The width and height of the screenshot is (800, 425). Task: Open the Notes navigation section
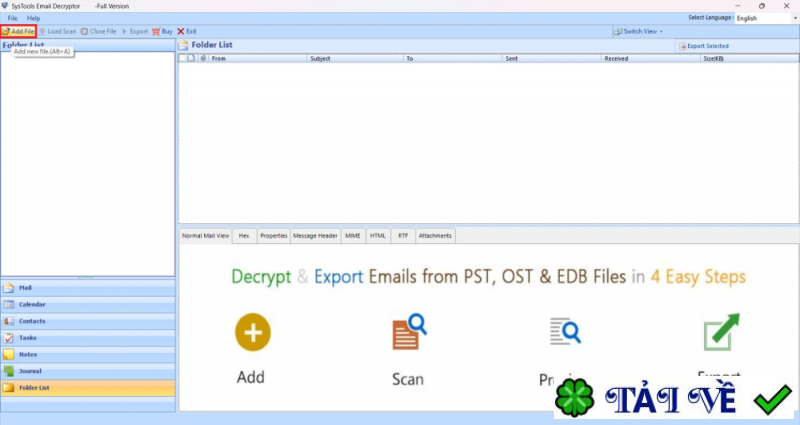[88, 355]
